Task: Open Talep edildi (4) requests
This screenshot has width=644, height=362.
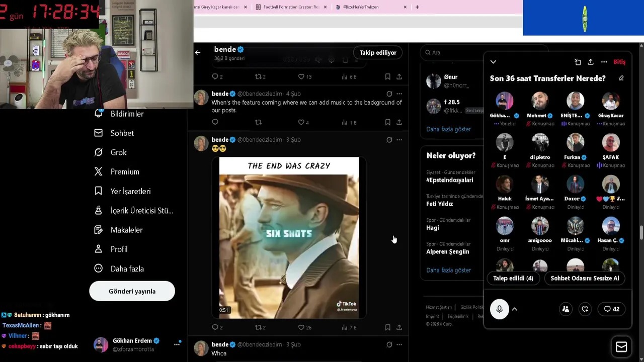Action: 513,278
